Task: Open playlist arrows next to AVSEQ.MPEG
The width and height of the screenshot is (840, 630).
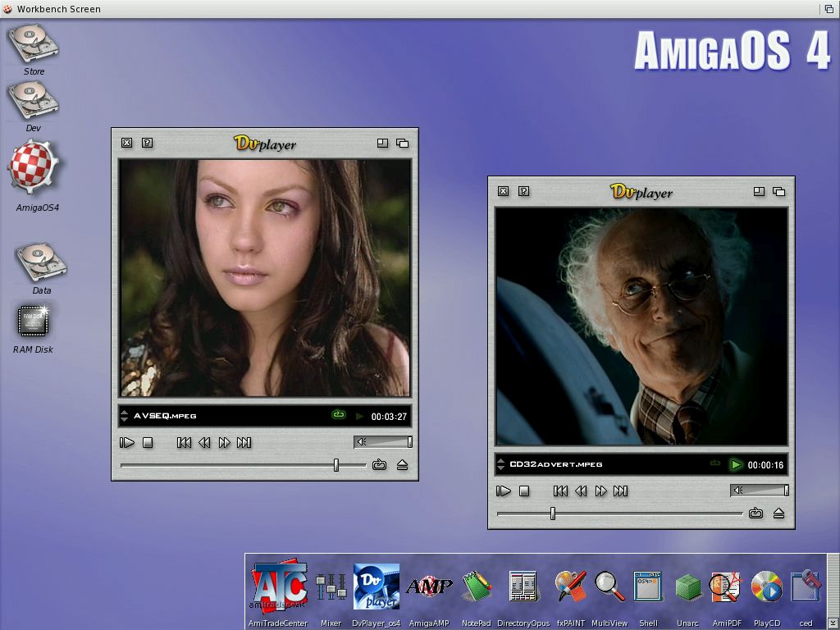Action: tap(125, 416)
